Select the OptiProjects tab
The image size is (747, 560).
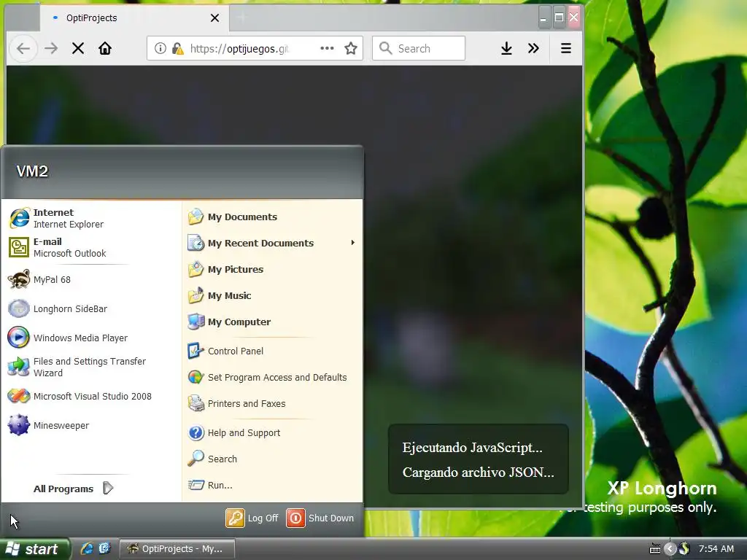pos(134,18)
